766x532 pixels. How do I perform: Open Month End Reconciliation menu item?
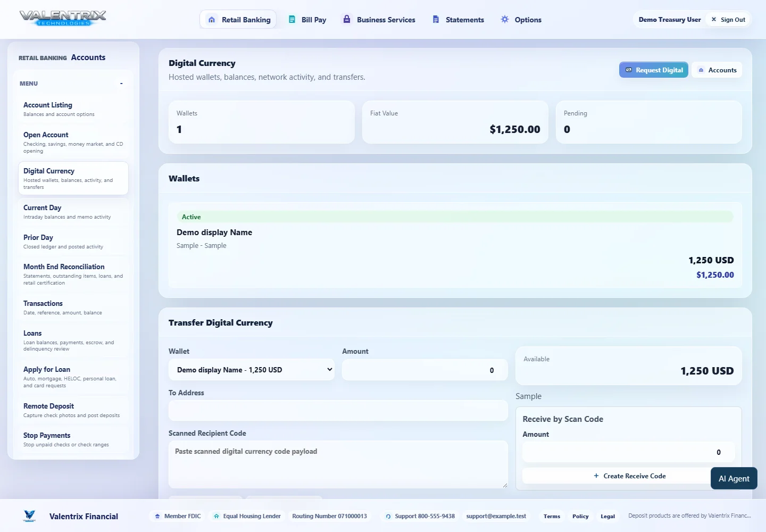coord(73,274)
